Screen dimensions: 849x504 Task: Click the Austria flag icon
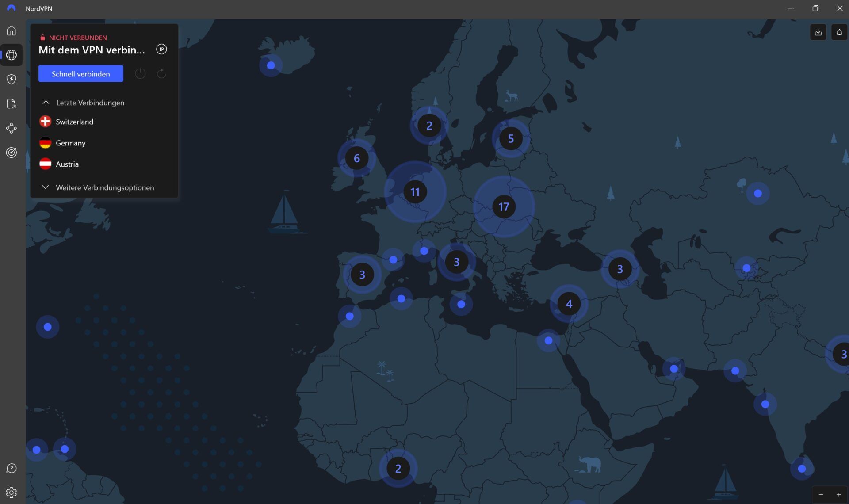click(45, 164)
